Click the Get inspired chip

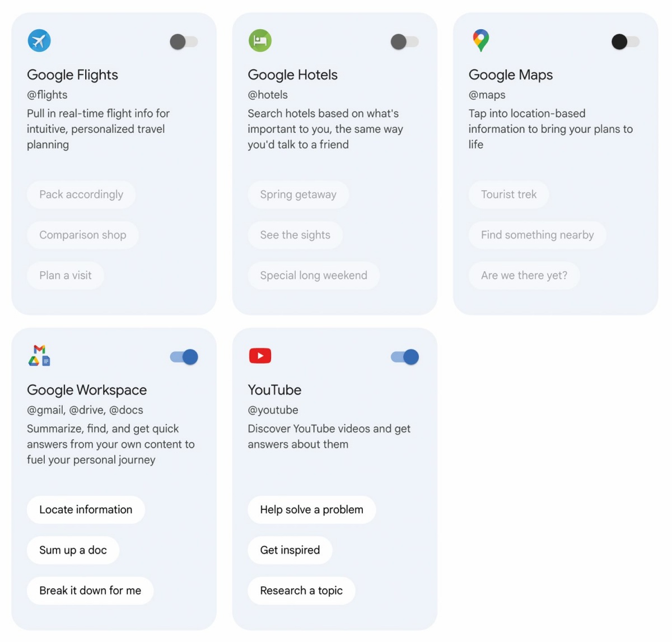tap(290, 550)
